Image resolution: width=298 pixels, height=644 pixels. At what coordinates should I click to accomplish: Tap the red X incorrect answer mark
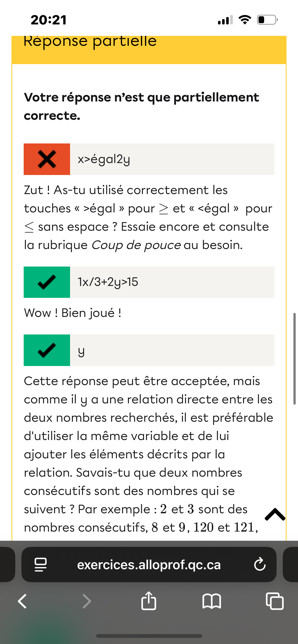coord(47,159)
